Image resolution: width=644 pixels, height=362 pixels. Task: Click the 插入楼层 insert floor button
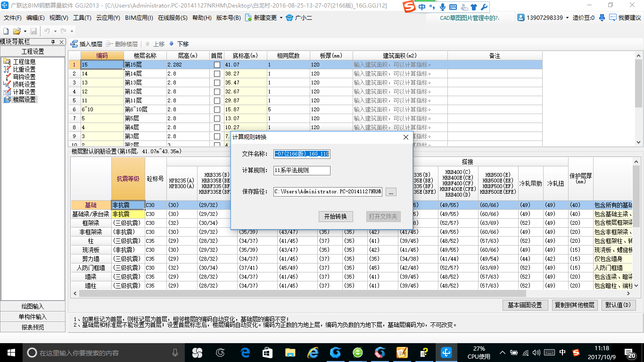87,44
